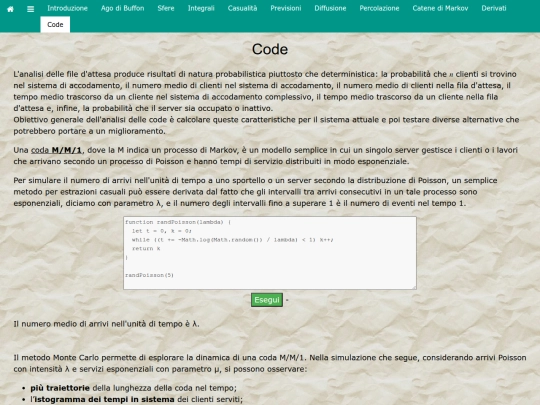540x405 pixels.
Task: Grab the code textarea resize handle
Action: 414,287
